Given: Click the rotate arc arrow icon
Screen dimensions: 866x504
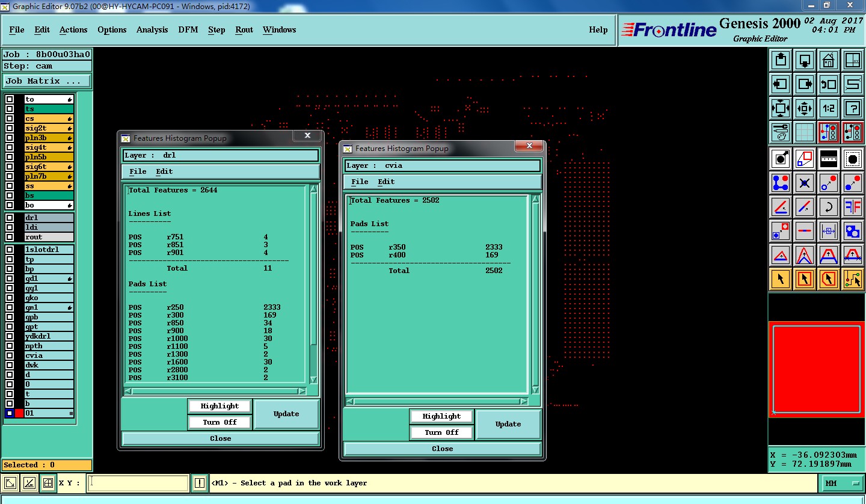Looking at the screenshot, I should (x=828, y=207).
